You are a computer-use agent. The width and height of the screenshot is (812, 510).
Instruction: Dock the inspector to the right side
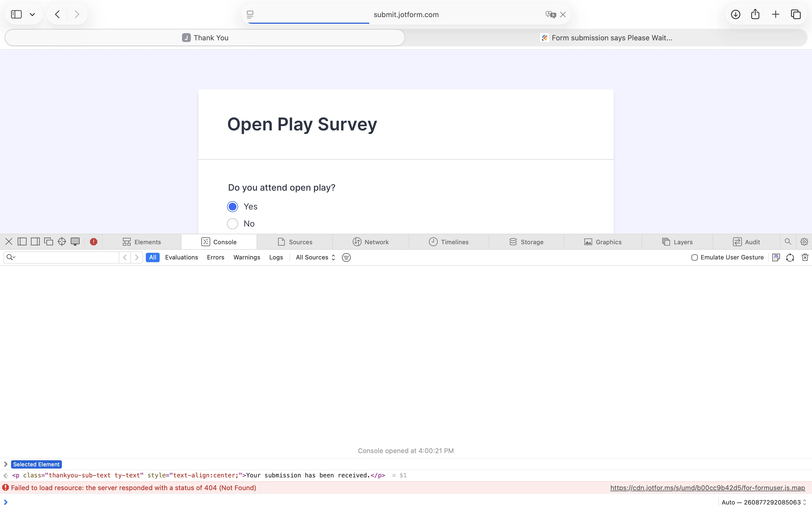(x=35, y=241)
